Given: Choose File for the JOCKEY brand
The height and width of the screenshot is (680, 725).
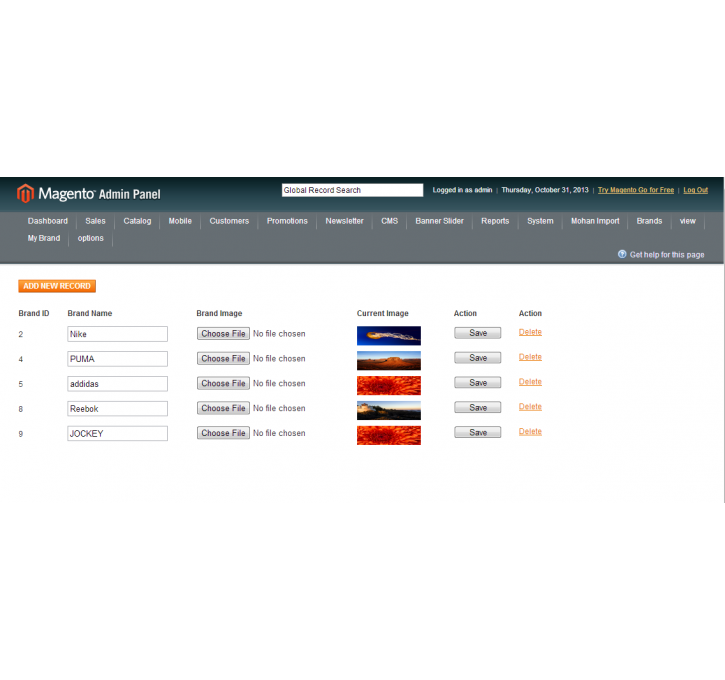Looking at the screenshot, I should [223, 433].
